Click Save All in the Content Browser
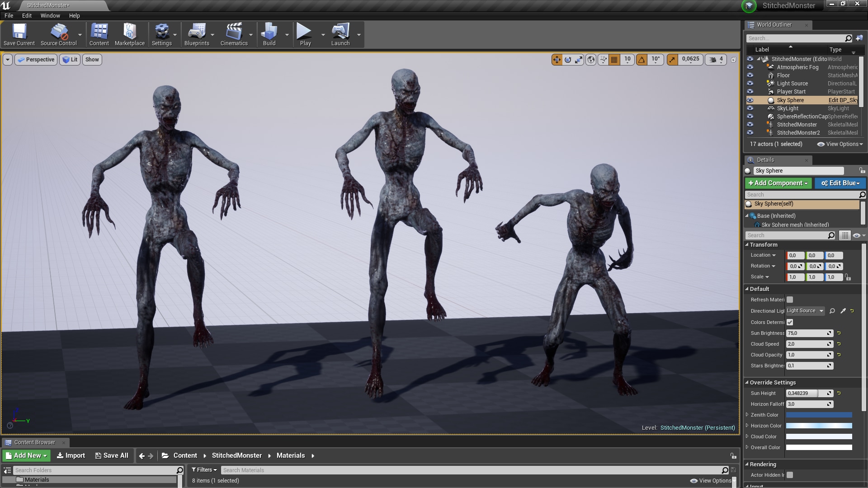 click(x=112, y=455)
